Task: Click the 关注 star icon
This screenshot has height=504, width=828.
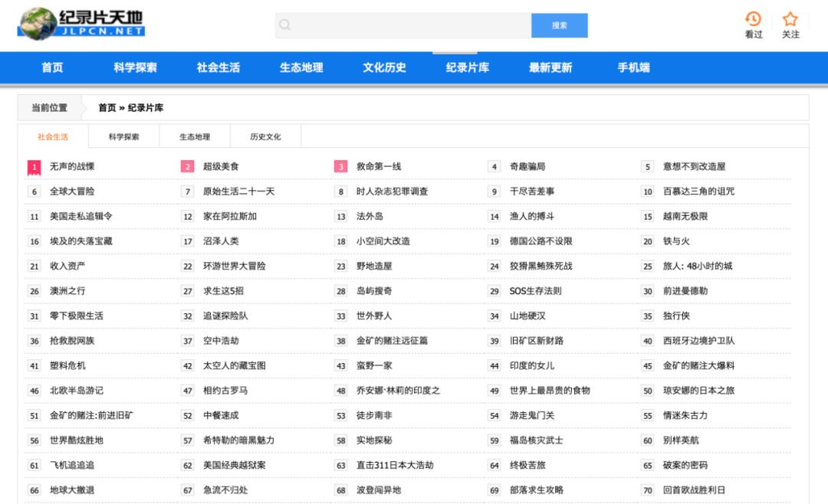Action: [790, 19]
